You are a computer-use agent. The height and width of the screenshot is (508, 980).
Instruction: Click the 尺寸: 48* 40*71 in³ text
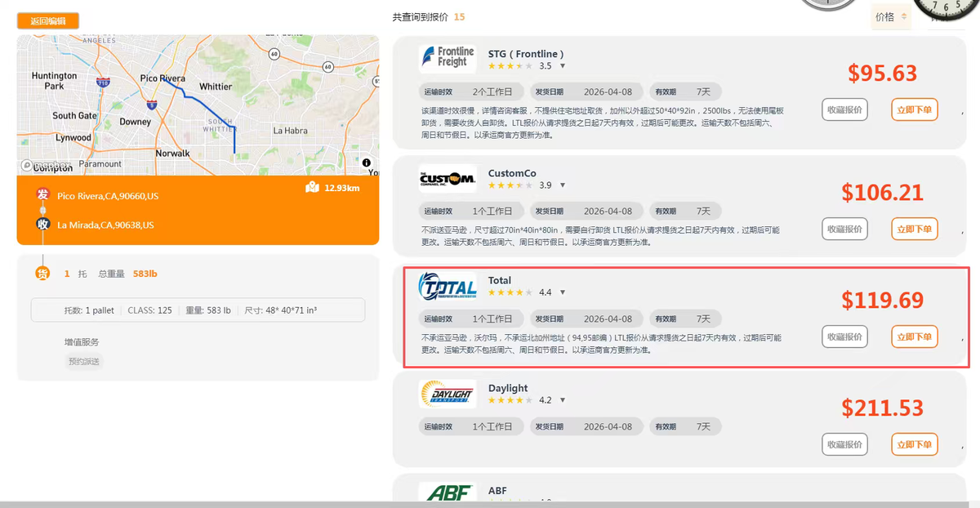tap(282, 310)
